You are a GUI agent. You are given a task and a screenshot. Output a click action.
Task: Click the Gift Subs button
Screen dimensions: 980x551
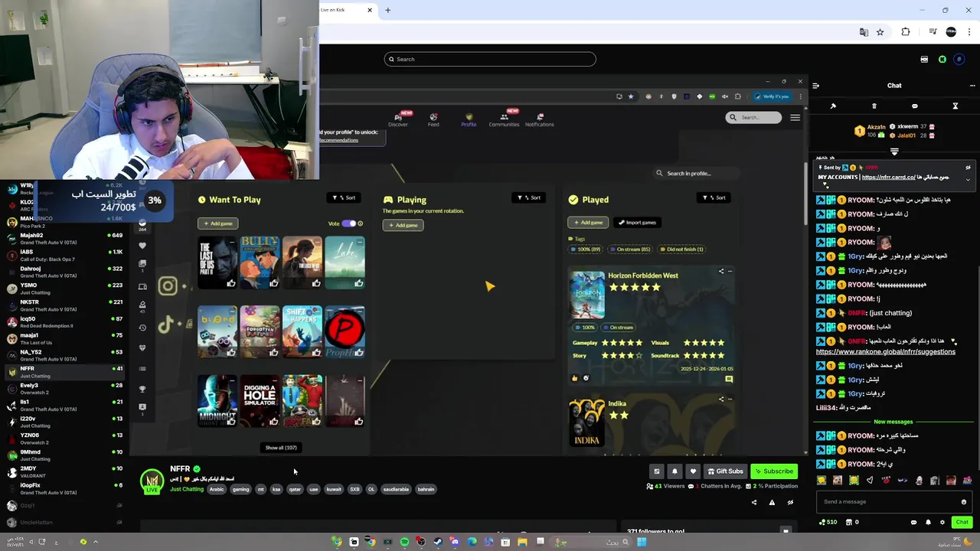[x=725, y=471]
